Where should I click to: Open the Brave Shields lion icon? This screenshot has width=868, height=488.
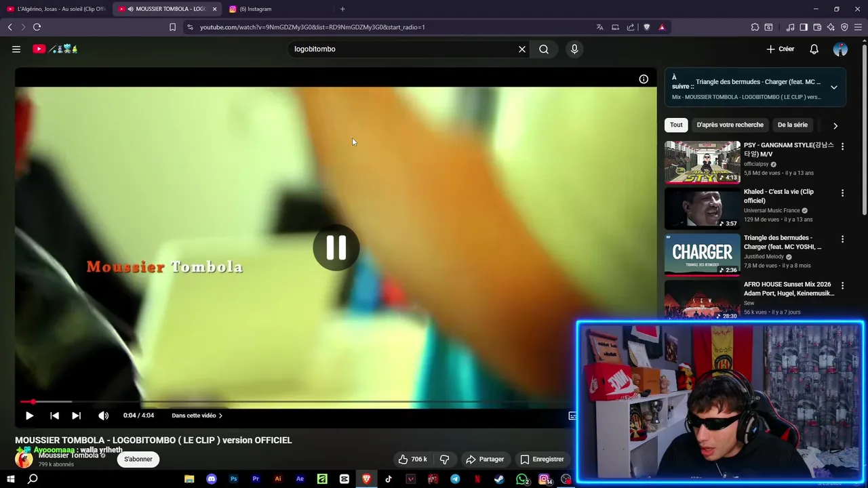[x=646, y=27]
